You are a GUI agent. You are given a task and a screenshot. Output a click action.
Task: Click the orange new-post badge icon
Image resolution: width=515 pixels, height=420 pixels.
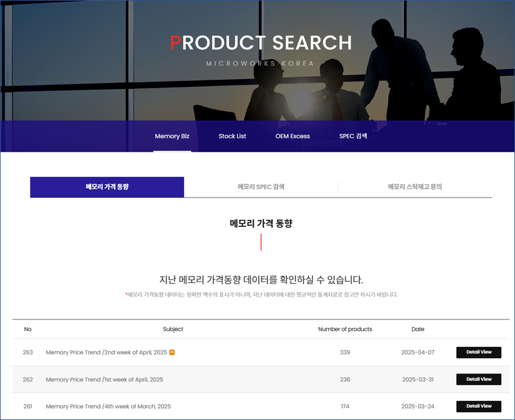172,352
